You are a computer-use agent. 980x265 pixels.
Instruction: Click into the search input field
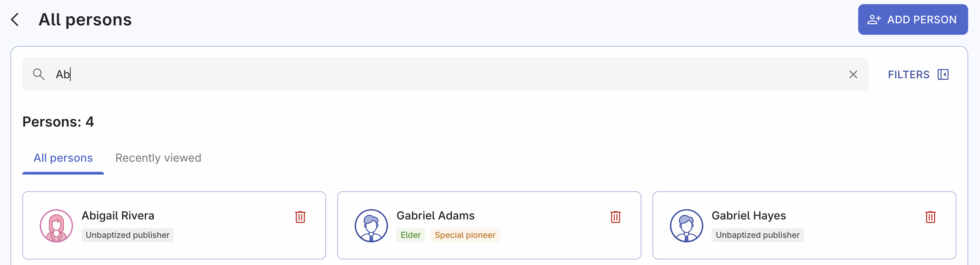[x=418, y=74]
